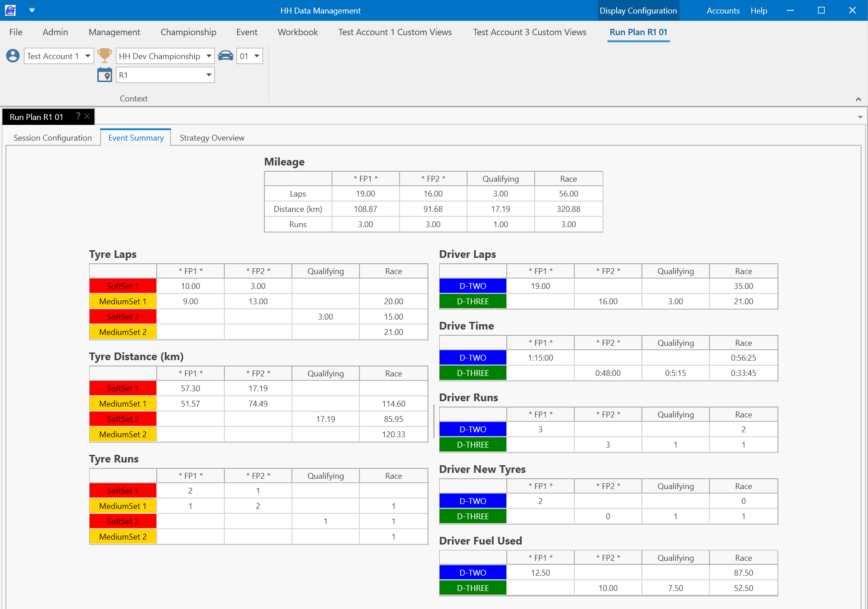868x609 pixels.
Task: Close the Run Plan R1 01 document tab
Action: tap(87, 116)
